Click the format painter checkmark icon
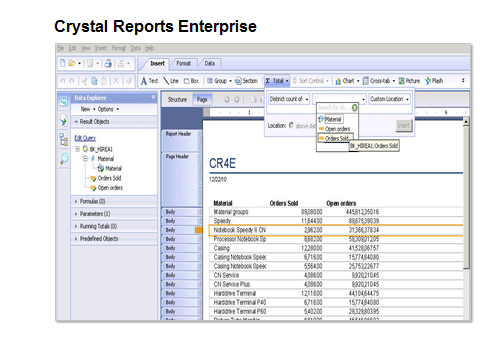The width and height of the screenshot is (480, 360). pos(129,81)
